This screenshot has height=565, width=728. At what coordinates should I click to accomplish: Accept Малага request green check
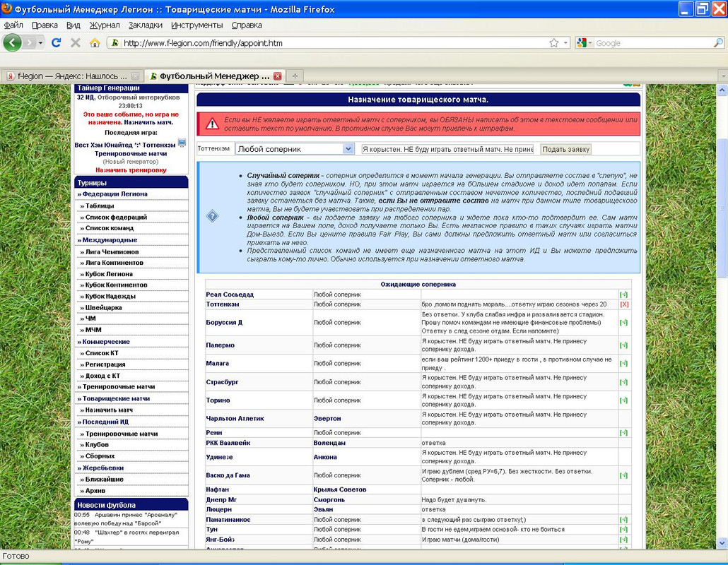(x=623, y=363)
